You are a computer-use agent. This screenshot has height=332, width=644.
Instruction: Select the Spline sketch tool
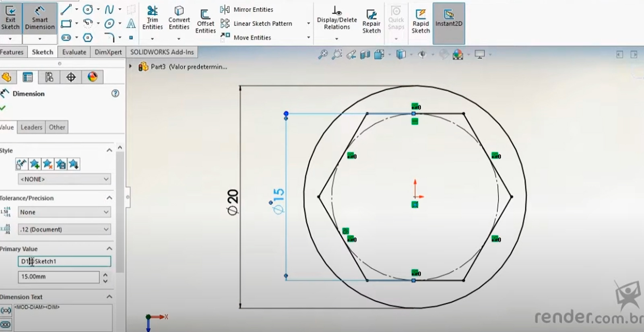click(x=109, y=9)
